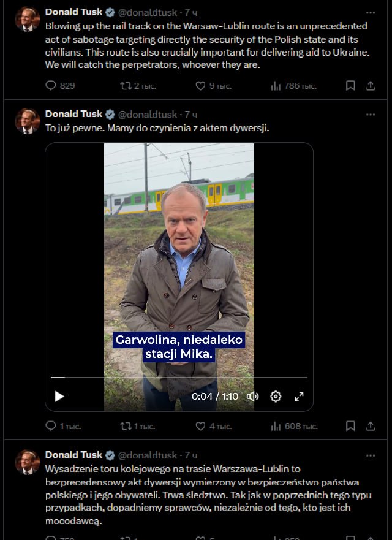Open the more options menu on video tweet
This screenshot has width=392, height=540.
click(369, 115)
